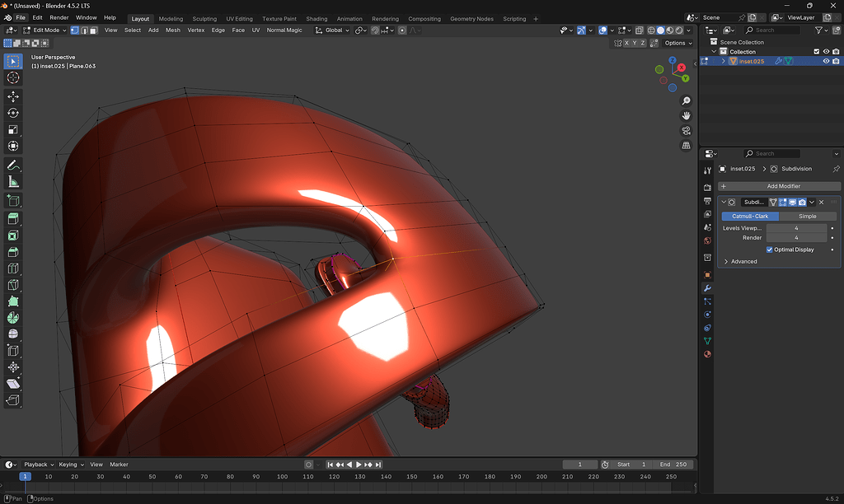Select the Smooth tool

click(x=13, y=334)
